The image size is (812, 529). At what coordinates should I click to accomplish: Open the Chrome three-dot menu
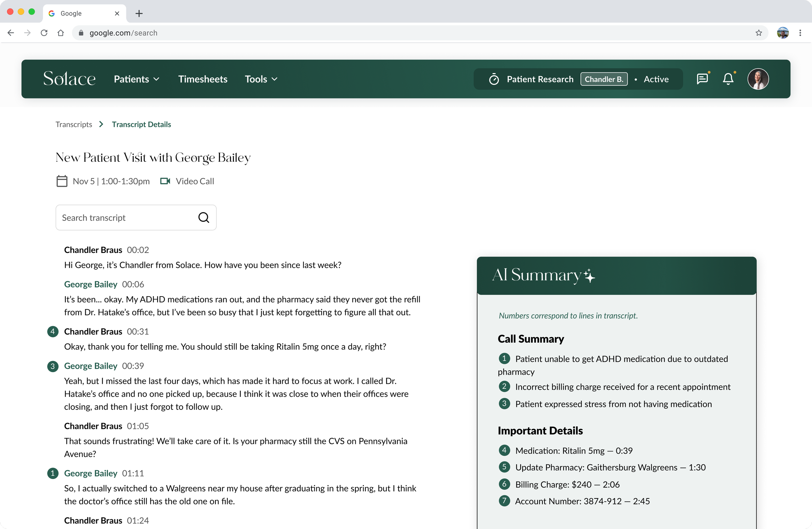(x=800, y=33)
